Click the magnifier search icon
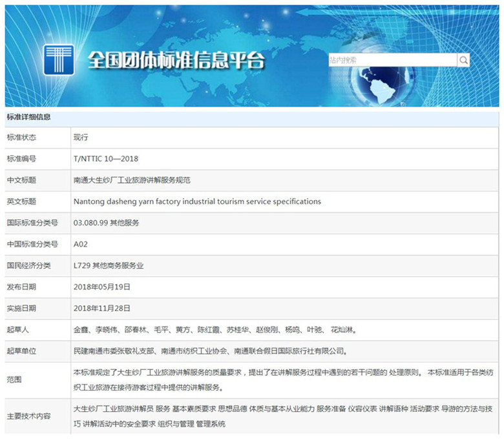Screen dimensions: 504x439 coord(463,60)
